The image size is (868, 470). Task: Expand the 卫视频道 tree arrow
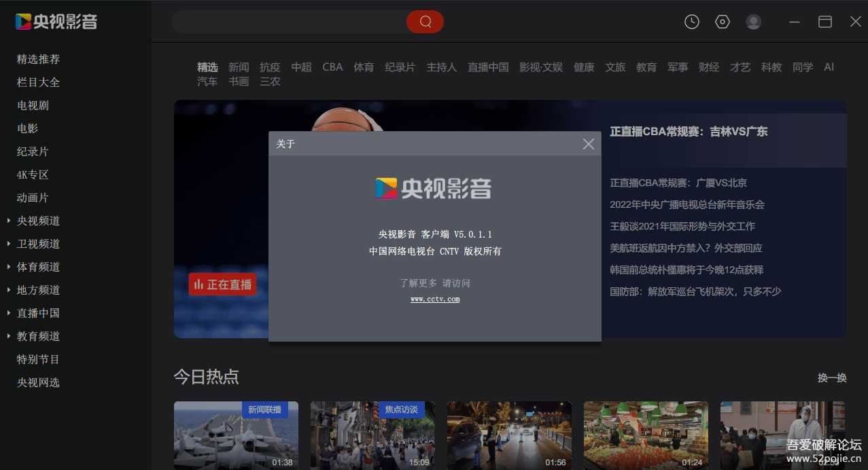(8, 244)
